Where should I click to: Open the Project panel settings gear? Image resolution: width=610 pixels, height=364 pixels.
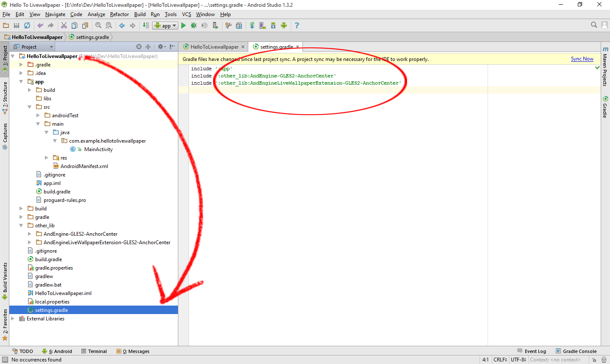tap(161, 47)
